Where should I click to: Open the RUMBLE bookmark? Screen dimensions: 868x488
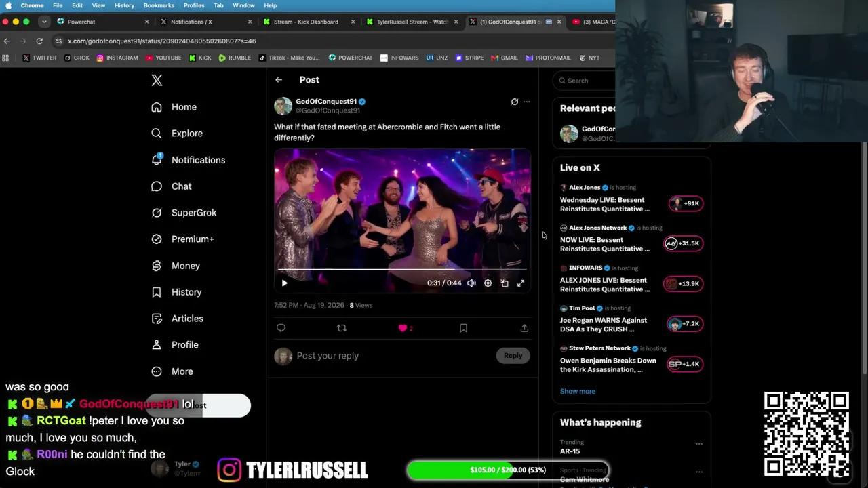click(235, 58)
